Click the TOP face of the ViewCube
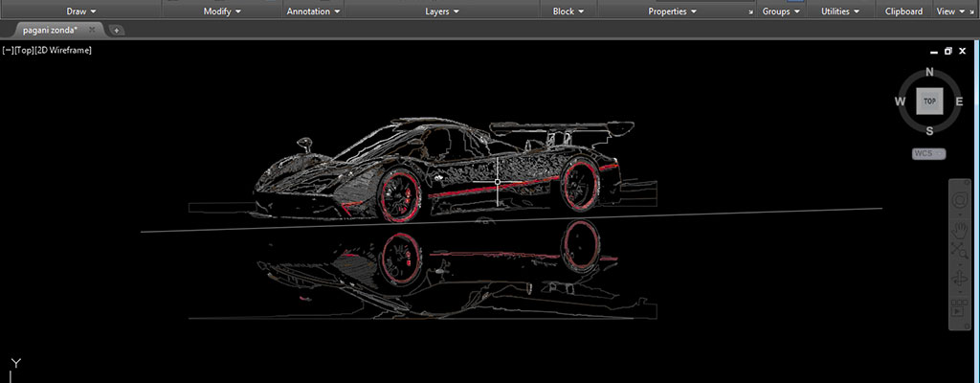 pyautogui.click(x=929, y=101)
